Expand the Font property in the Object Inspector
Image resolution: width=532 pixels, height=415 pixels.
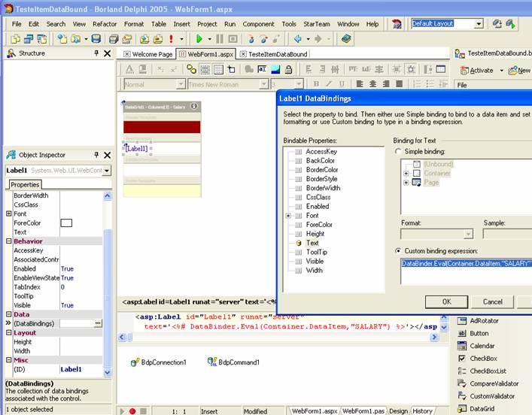(9, 214)
